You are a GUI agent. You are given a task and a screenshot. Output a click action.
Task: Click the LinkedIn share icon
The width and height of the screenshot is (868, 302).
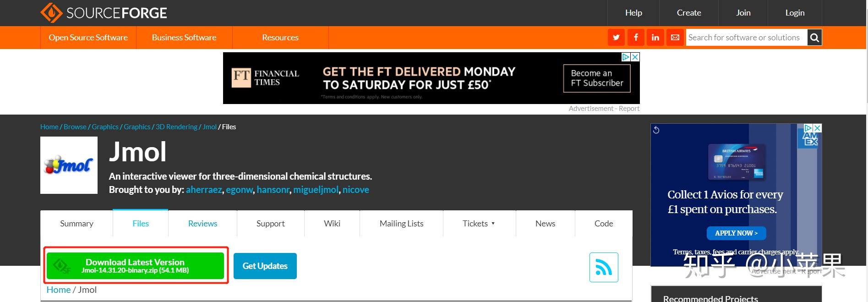point(655,38)
